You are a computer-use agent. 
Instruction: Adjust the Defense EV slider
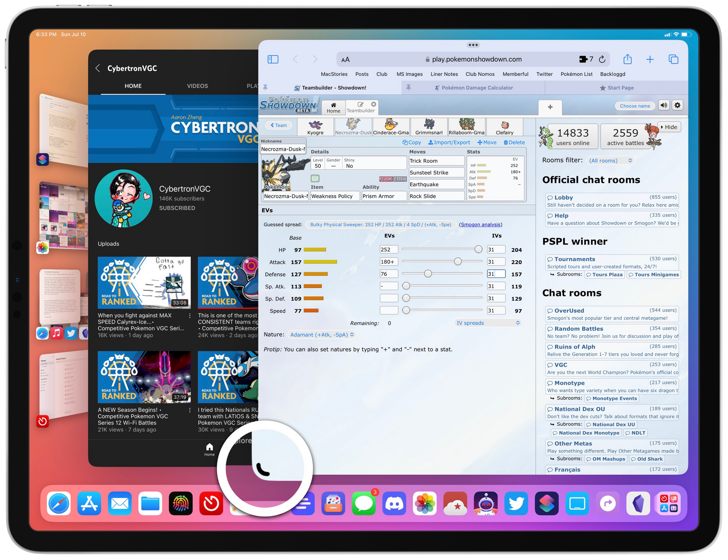click(428, 274)
